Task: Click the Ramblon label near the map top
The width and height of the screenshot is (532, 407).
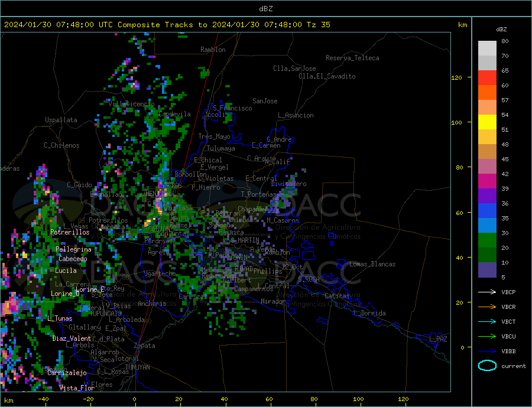Action: click(x=213, y=50)
